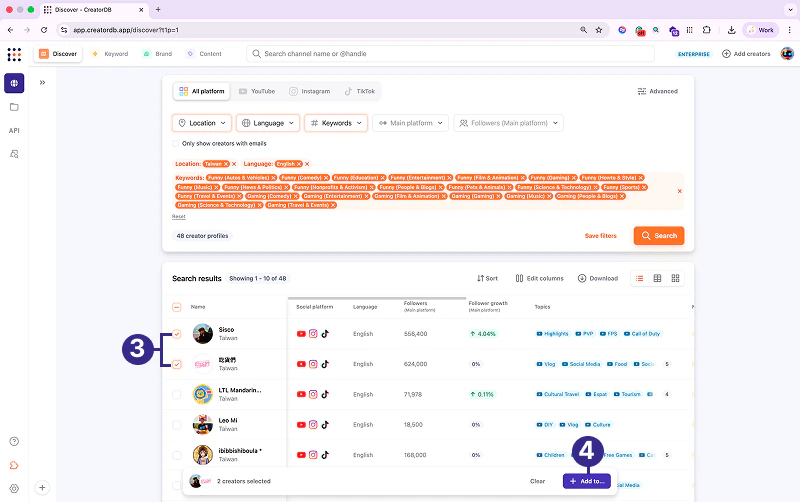Select the TikTok platform tab
Viewport: 800px width, 502px height.
click(x=360, y=91)
